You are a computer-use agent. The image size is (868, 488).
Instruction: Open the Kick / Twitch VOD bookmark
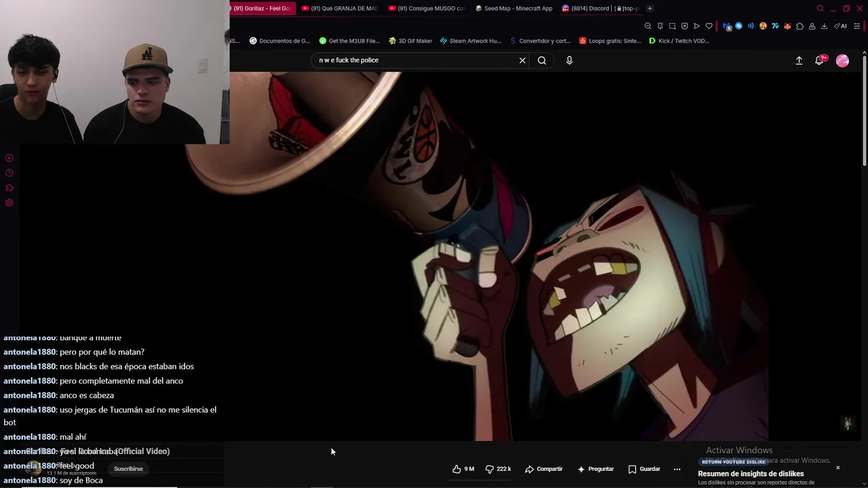(679, 41)
